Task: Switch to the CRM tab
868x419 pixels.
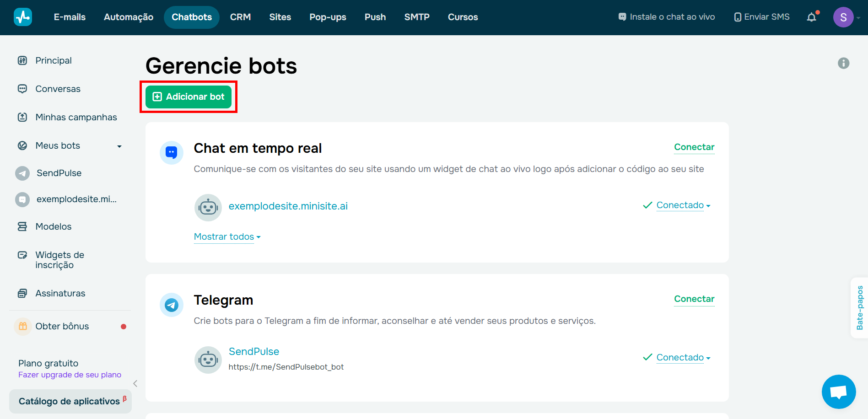Action: coord(240,16)
